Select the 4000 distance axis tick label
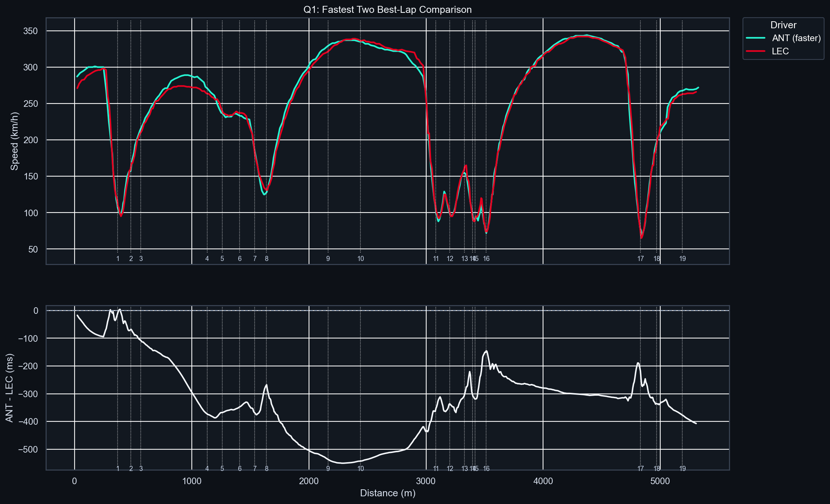Screen dimensions: 830x504 pyautogui.click(x=543, y=481)
